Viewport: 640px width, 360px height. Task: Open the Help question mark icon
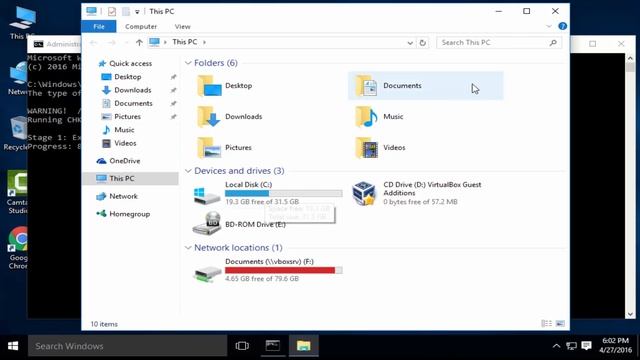point(562,26)
